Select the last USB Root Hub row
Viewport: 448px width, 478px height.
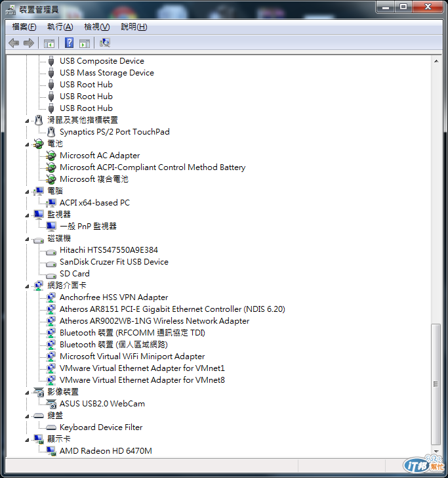(86, 108)
